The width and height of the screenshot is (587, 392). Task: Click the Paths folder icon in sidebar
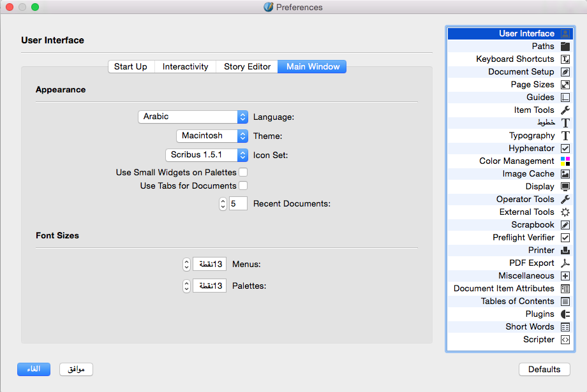tap(565, 47)
